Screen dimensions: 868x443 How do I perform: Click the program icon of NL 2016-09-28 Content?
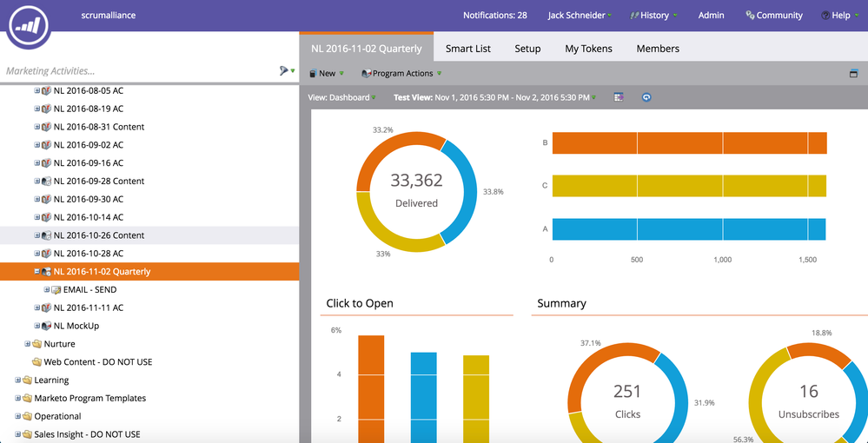[47, 181]
